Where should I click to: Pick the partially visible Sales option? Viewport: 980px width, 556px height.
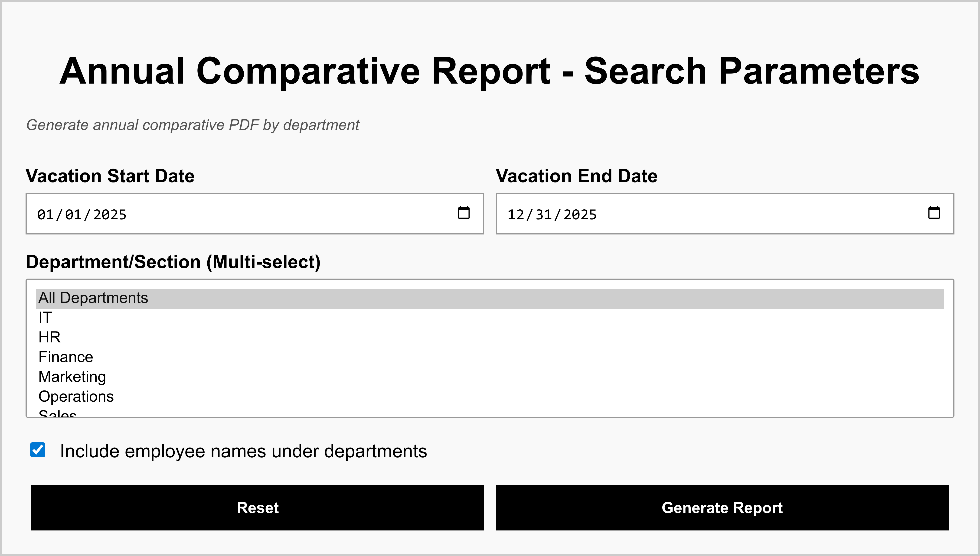[x=57, y=413]
